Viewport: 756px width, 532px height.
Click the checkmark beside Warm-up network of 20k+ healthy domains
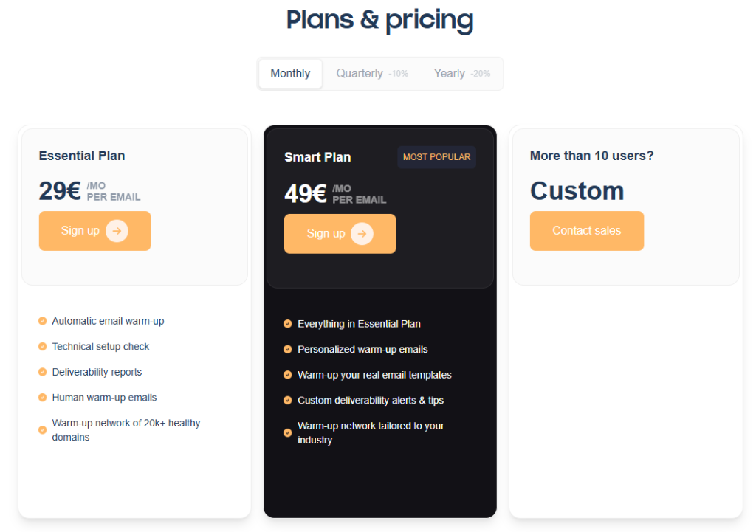(41, 430)
